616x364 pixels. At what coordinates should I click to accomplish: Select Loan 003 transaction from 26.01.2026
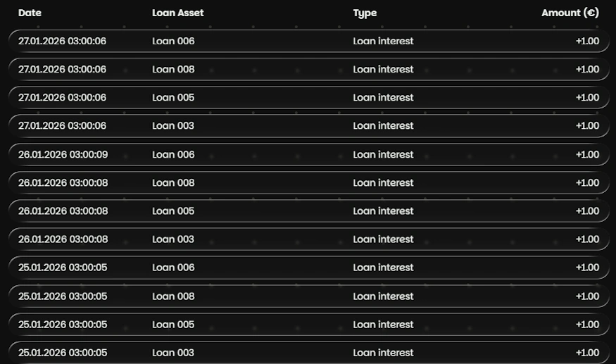308,239
